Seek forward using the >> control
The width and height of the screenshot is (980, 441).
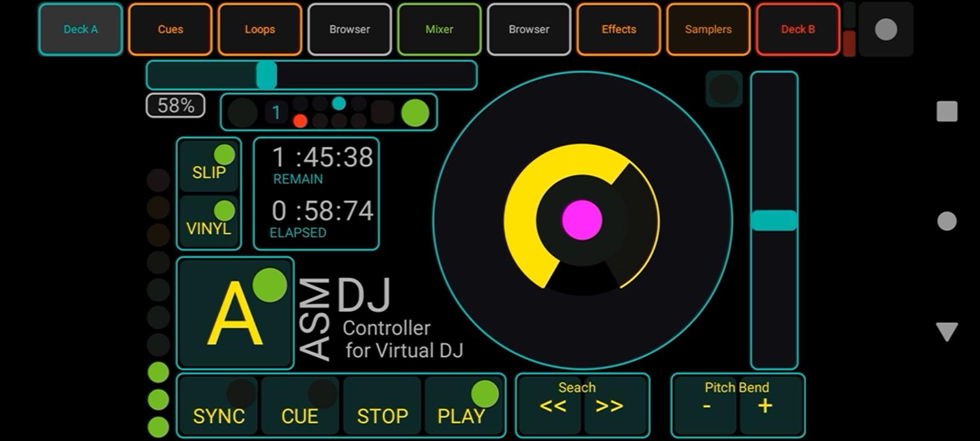click(x=608, y=405)
